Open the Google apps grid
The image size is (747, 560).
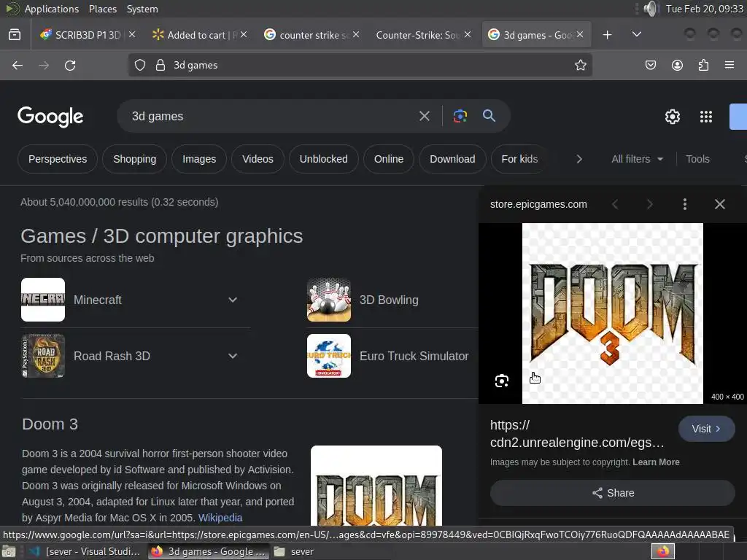tap(705, 117)
